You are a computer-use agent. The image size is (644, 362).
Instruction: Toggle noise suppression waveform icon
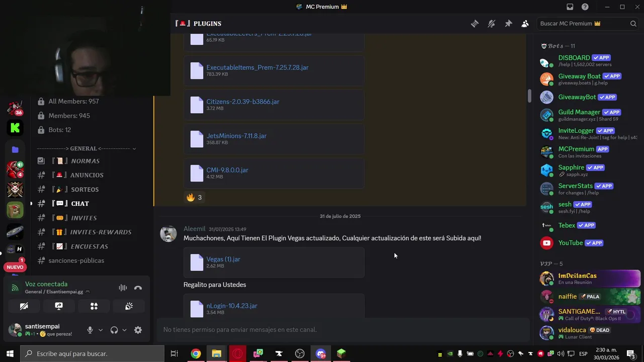point(123,288)
